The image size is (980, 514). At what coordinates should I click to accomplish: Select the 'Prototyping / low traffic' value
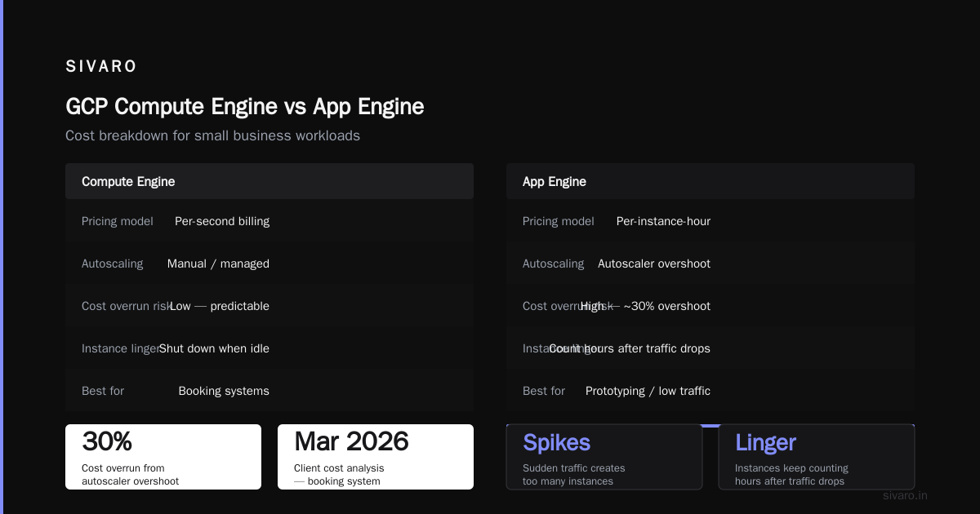(648, 391)
